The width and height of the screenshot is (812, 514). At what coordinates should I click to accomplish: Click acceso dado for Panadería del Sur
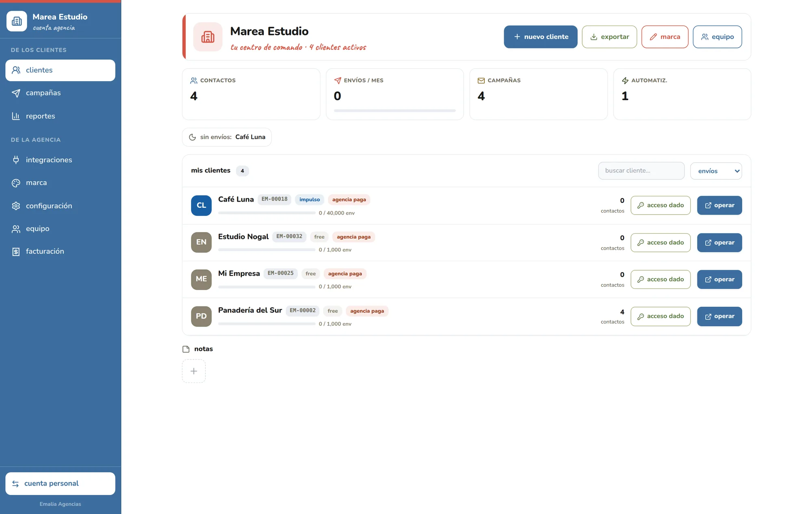pos(661,316)
